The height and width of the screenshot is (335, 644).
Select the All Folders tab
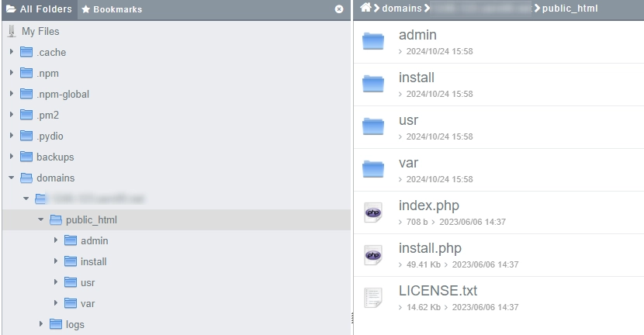(x=39, y=9)
